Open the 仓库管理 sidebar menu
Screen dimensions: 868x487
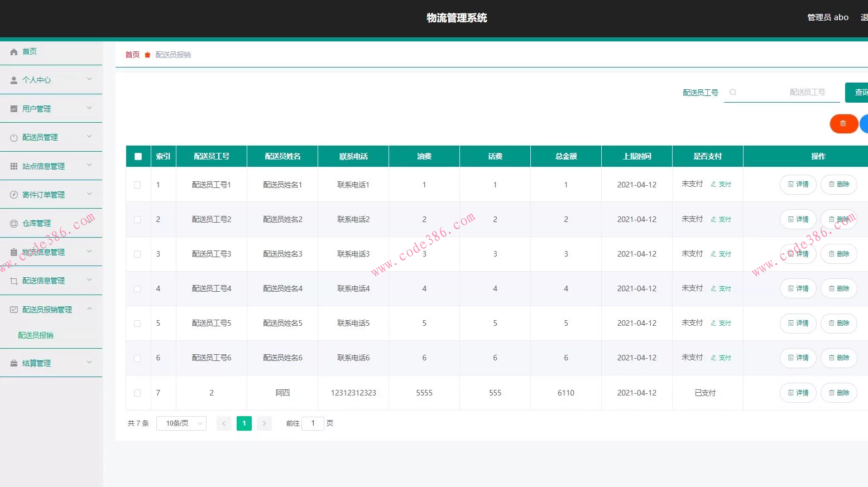click(x=51, y=223)
